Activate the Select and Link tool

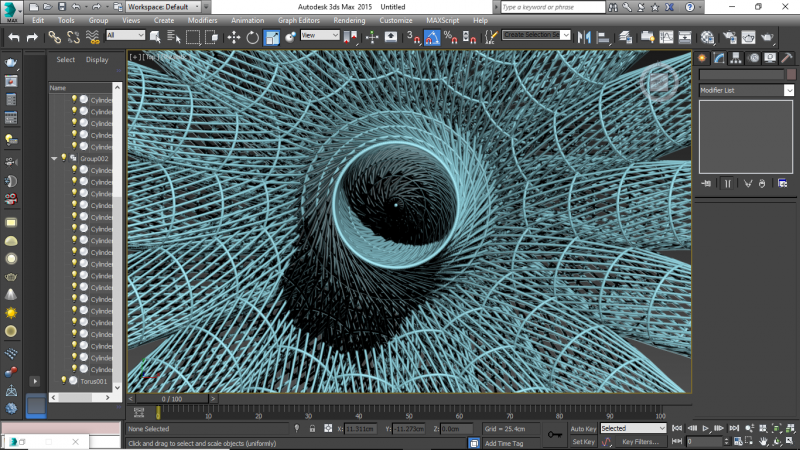(55, 37)
